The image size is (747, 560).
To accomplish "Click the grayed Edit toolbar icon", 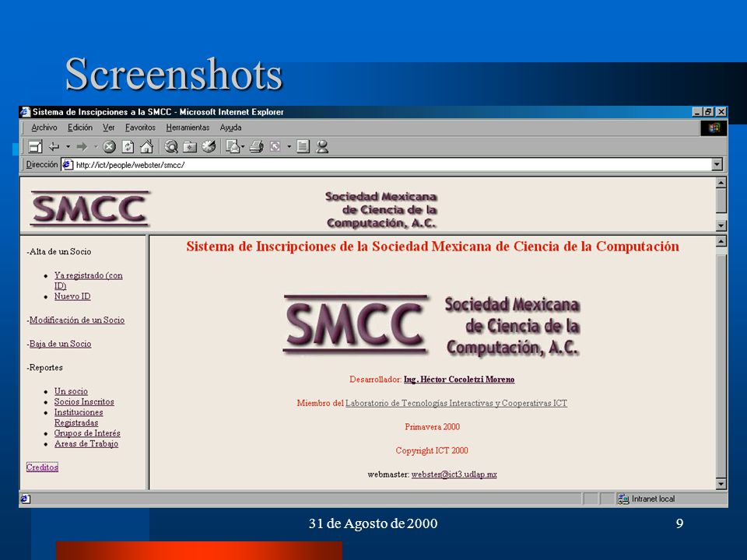I will point(275,147).
